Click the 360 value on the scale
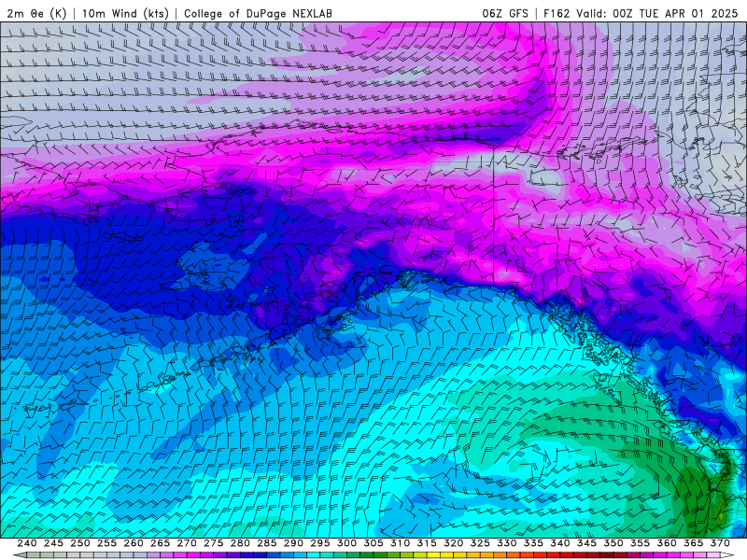 pyautogui.click(x=667, y=543)
